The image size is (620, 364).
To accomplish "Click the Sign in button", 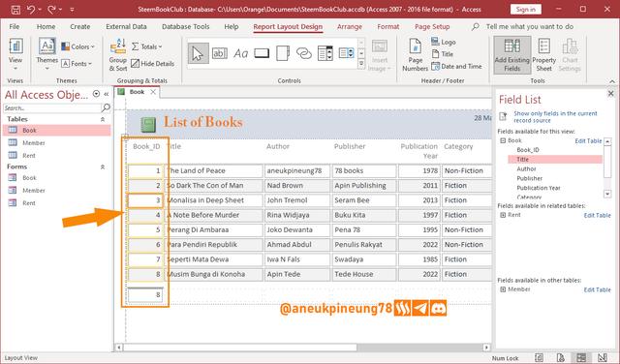I will tap(525, 9).
